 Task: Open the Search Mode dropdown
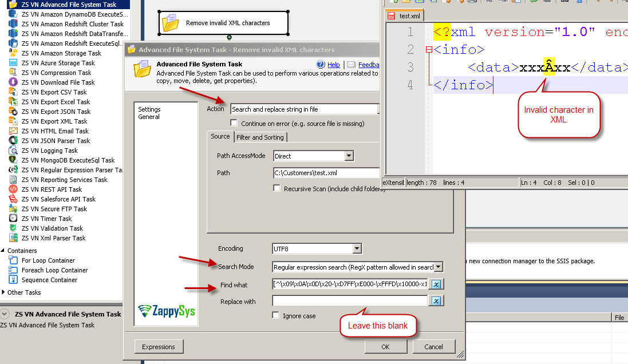[439, 267]
